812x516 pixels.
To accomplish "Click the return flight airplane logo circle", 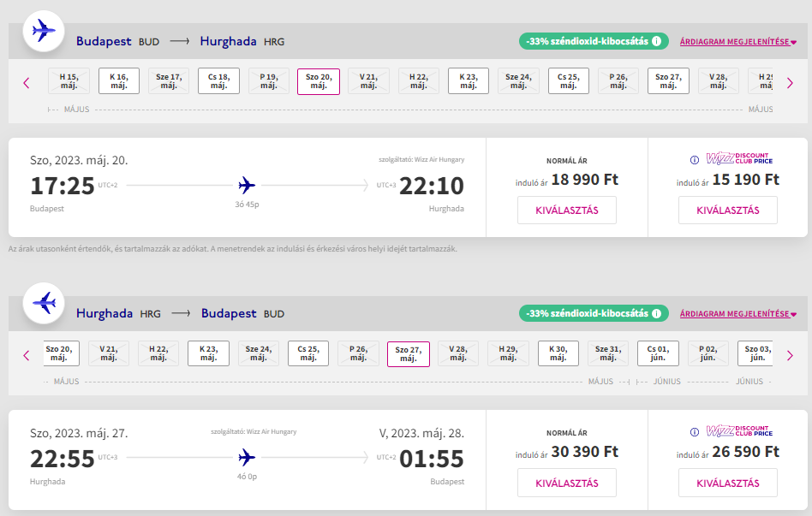I will click(44, 303).
